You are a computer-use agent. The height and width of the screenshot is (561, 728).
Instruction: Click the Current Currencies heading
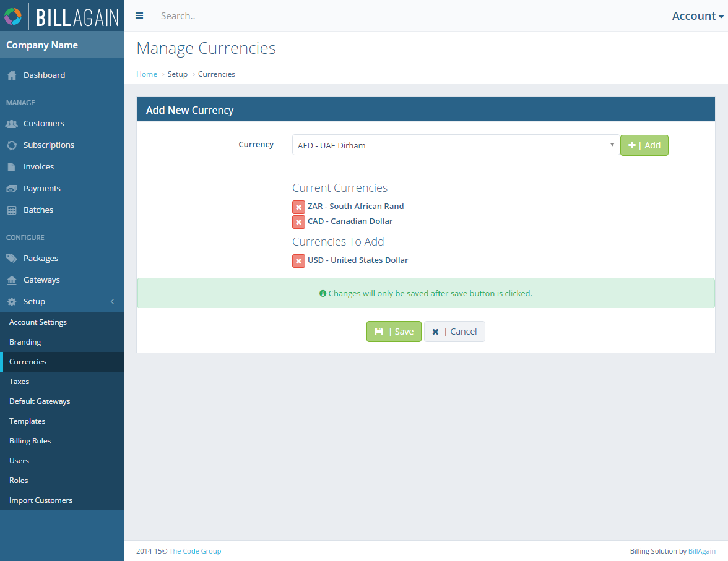[x=340, y=188]
